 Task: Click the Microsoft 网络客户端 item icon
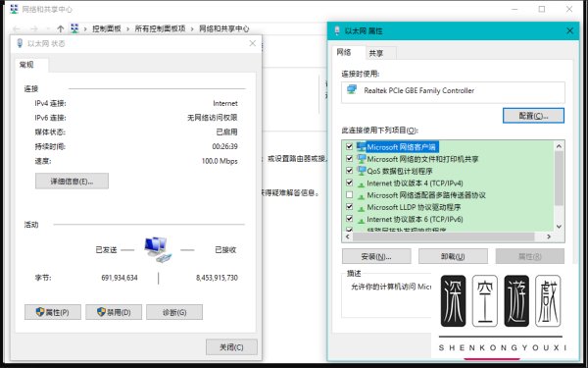click(x=361, y=146)
